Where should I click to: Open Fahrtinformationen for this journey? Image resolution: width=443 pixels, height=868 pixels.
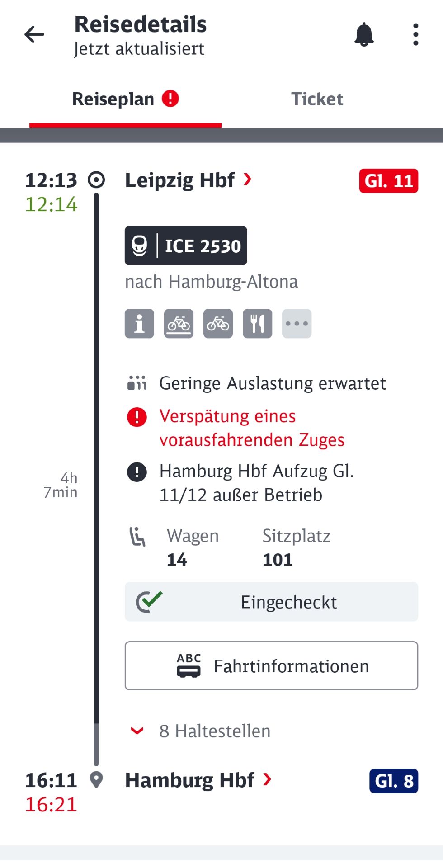[271, 665]
